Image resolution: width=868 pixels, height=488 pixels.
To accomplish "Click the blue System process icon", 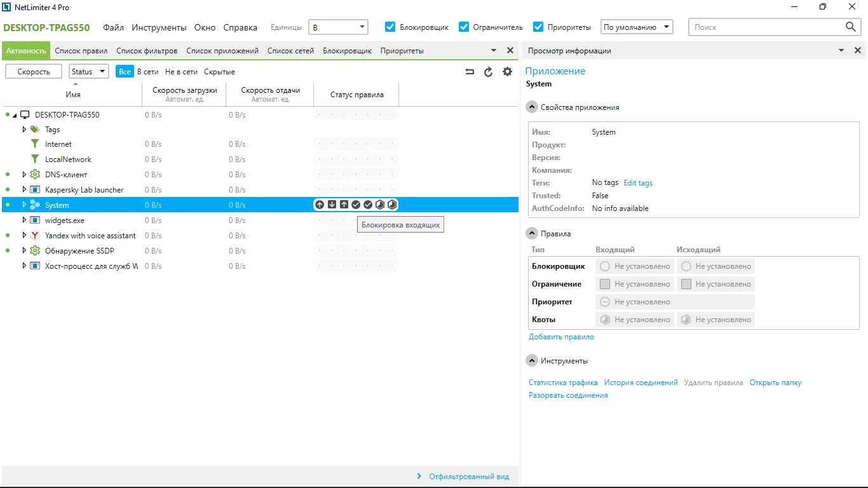I will (x=35, y=205).
